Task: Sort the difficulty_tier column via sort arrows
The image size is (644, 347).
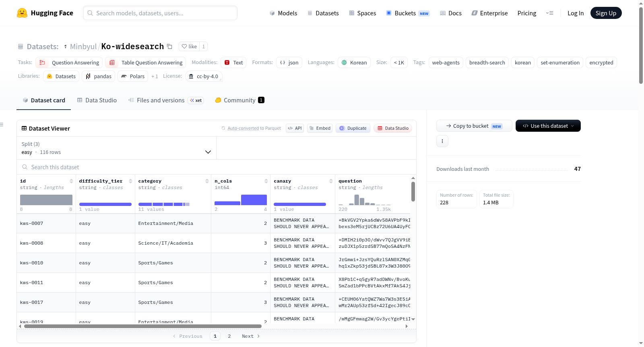Action: [130, 181]
